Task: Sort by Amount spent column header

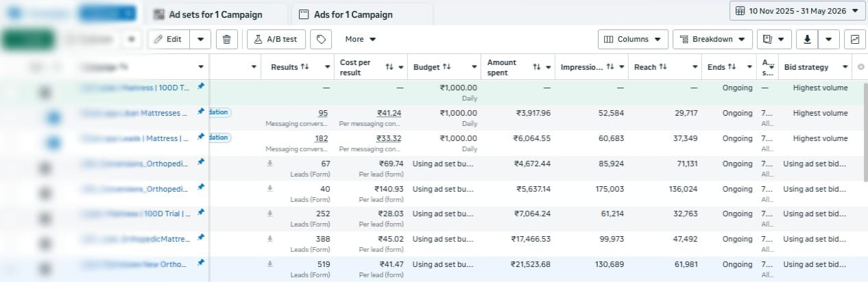Action: [x=502, y=67]
